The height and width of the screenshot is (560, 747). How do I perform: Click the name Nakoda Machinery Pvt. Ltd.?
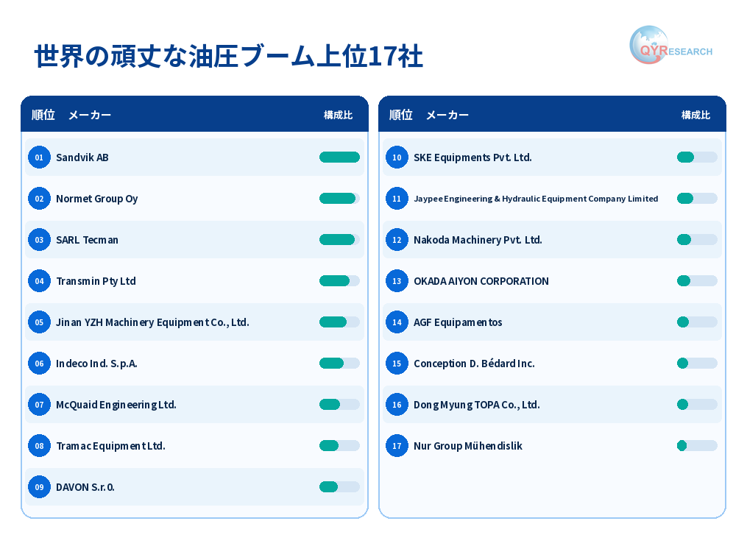(478, 240)
